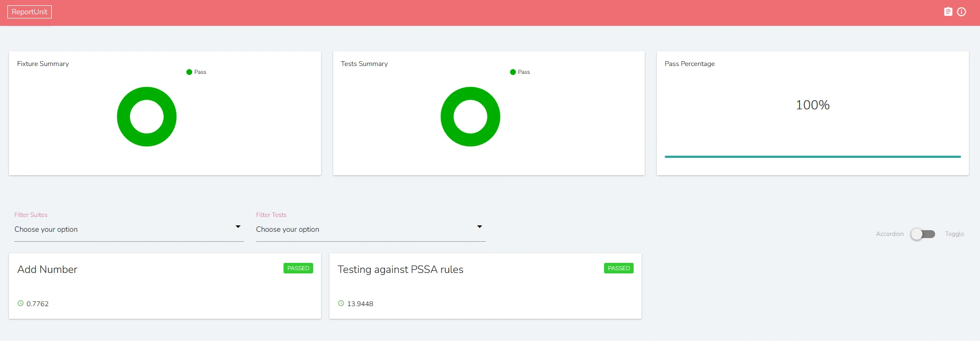Click the ReportUnit brand logo
Screen dimensions: 980x341
point(30,12)
